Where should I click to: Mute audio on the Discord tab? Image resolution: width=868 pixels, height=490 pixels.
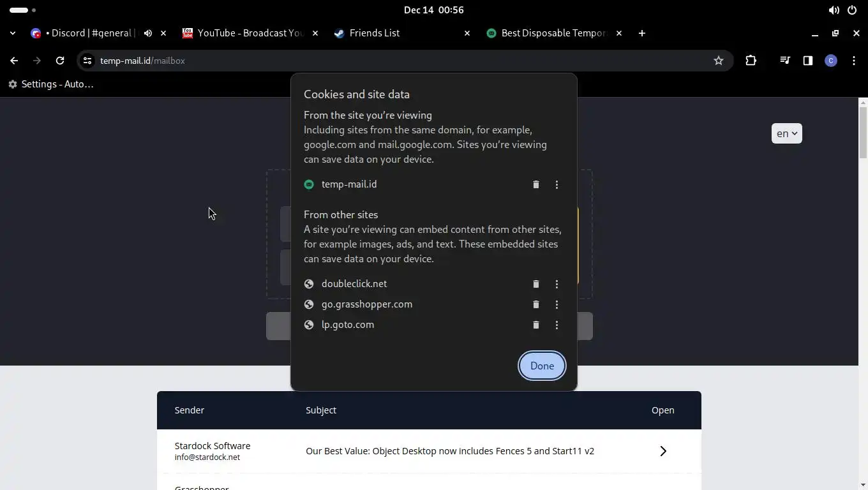tap(148, 33)
